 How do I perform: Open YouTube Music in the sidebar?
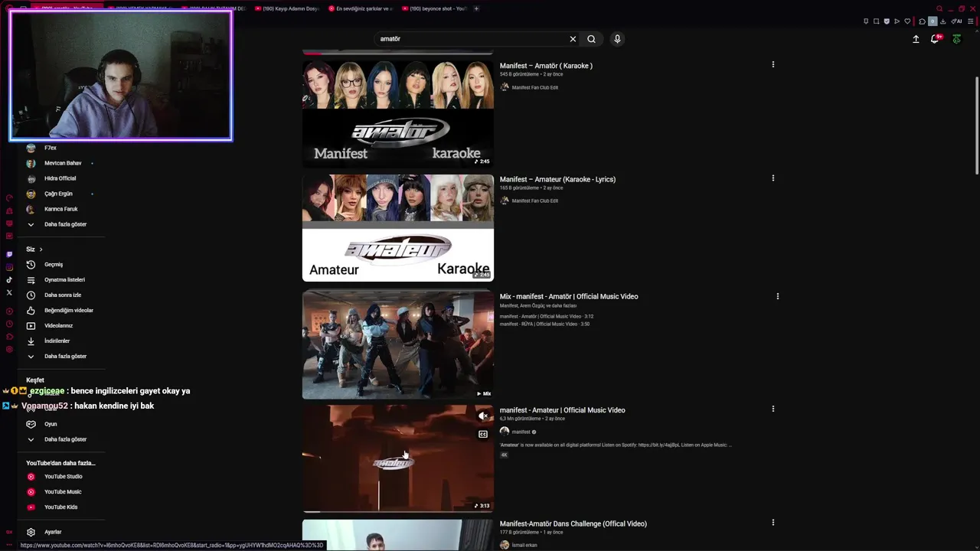tap(61, 492)
